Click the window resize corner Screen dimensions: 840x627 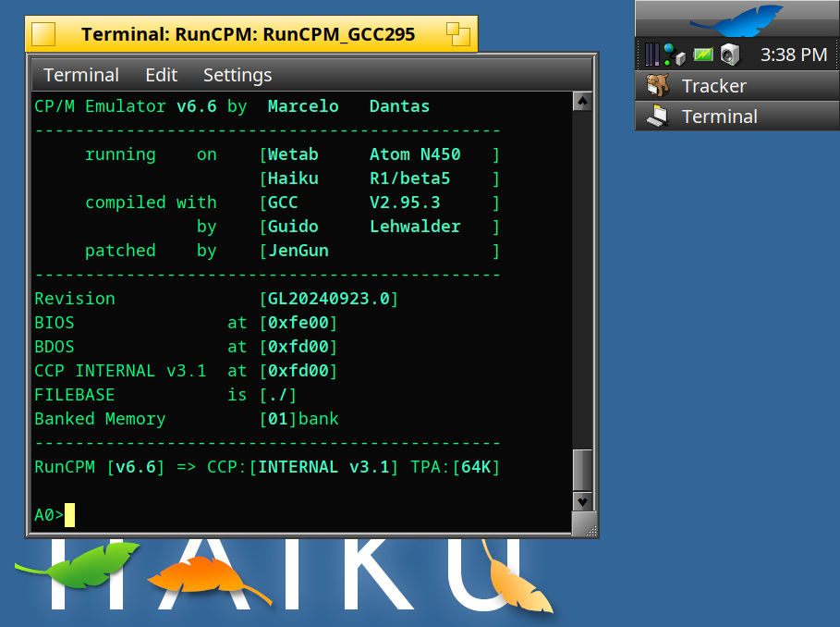585,525
